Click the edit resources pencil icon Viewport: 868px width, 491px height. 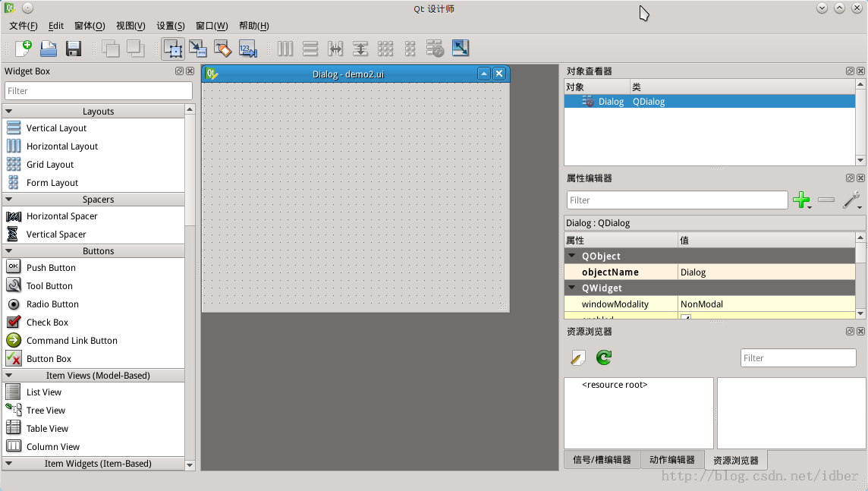pyautogui.click(x=577, y=357)
